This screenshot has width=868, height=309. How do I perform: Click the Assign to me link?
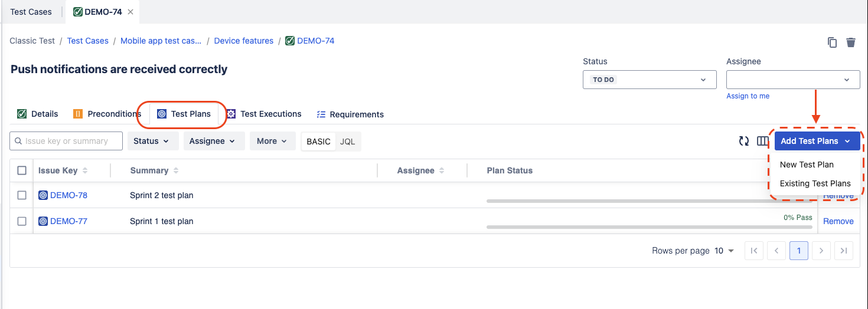748,96
